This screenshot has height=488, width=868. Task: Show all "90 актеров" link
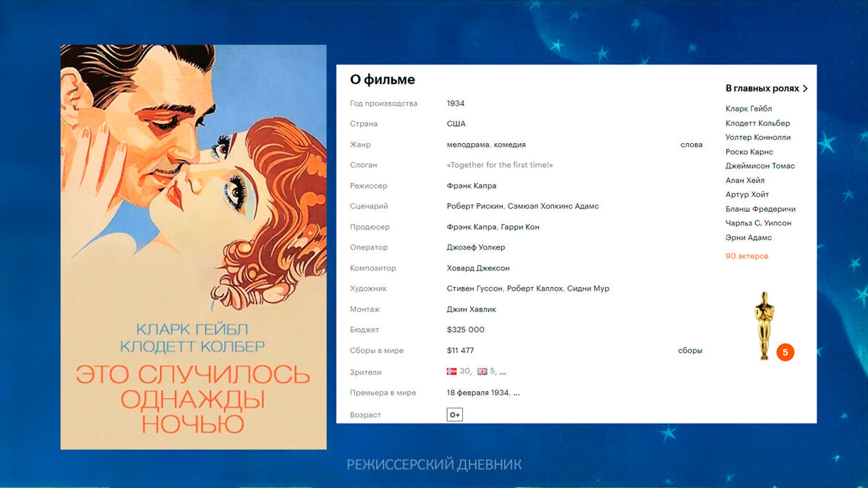[x=746, y=256]
